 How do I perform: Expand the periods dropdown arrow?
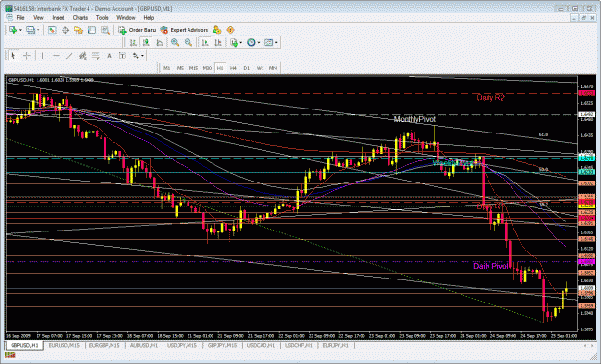tap(259, 43)
